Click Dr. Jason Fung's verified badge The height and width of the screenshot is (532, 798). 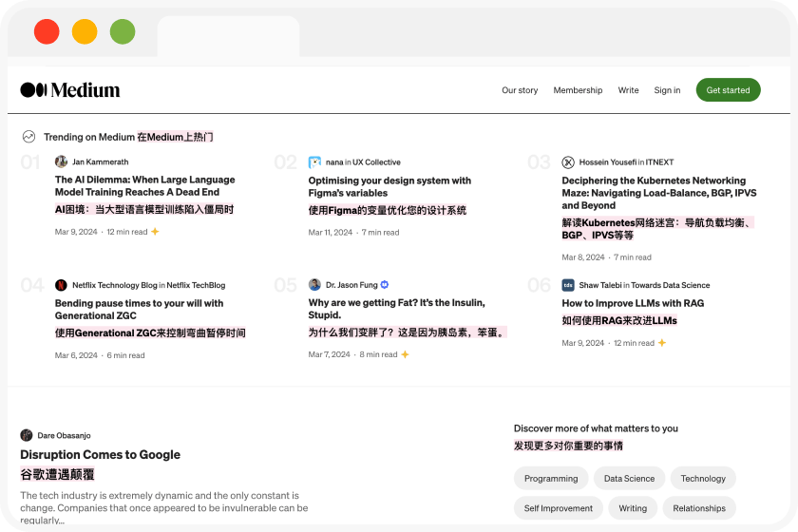(385, 285)
